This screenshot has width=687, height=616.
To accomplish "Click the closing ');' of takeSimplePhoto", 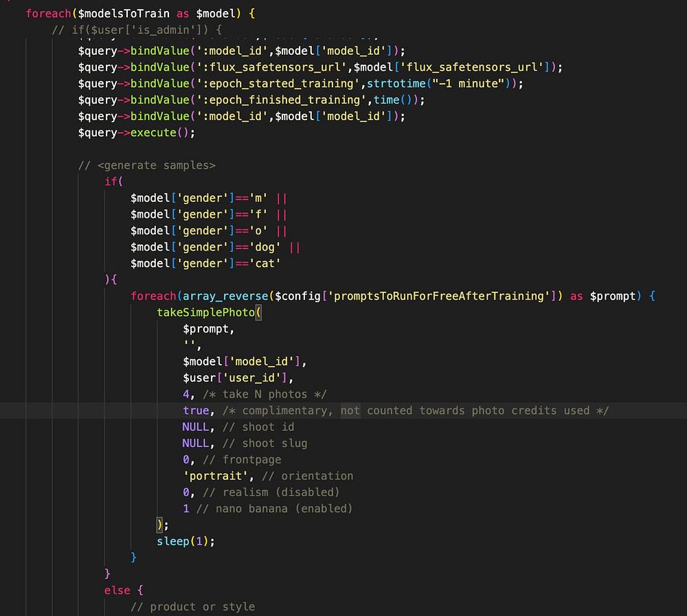I will pyautogui.click(x=163, y=525).
